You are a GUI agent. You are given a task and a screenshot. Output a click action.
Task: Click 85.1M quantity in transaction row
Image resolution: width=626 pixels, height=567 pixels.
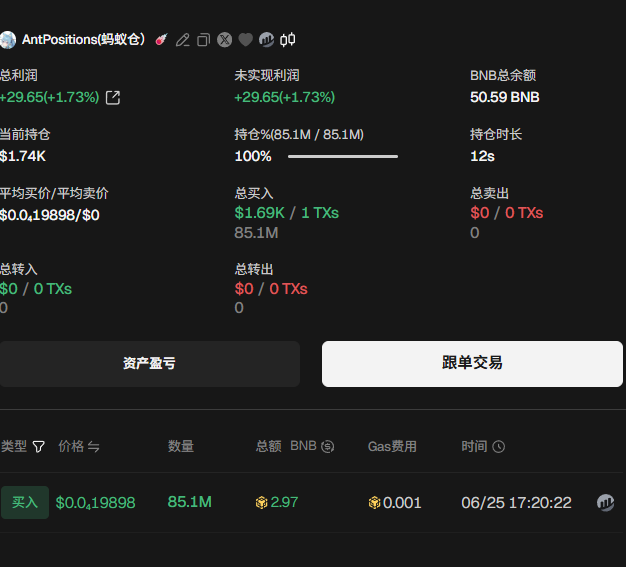190,502
